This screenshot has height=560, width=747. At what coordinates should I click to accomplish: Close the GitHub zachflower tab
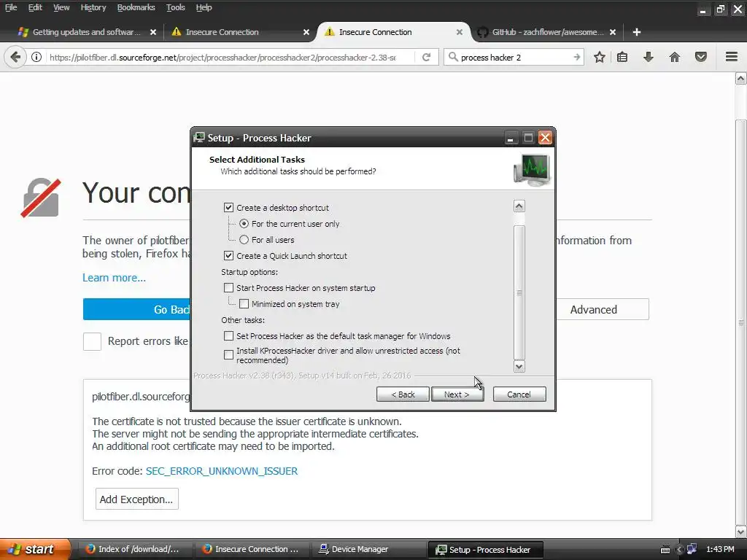(613, 32)
